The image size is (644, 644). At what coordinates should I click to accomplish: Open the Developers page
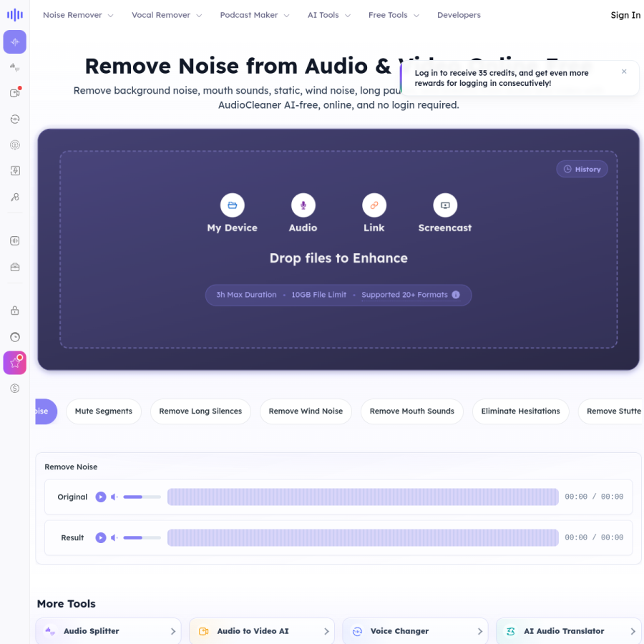point(459,15)
